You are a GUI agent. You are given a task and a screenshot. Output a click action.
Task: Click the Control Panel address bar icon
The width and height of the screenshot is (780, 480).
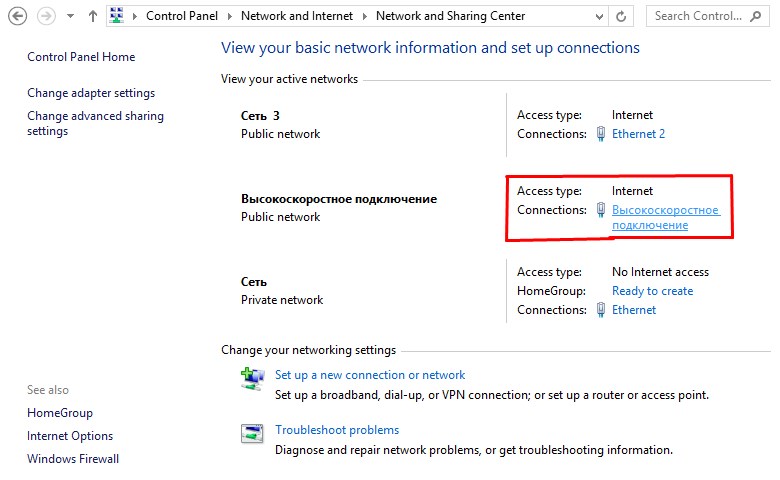pos(117,16)
